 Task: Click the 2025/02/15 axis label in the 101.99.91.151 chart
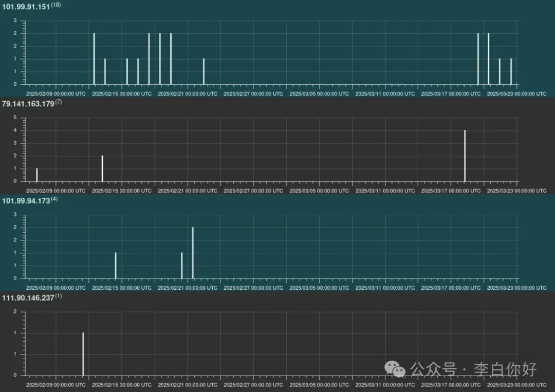[x=122, y=94]
